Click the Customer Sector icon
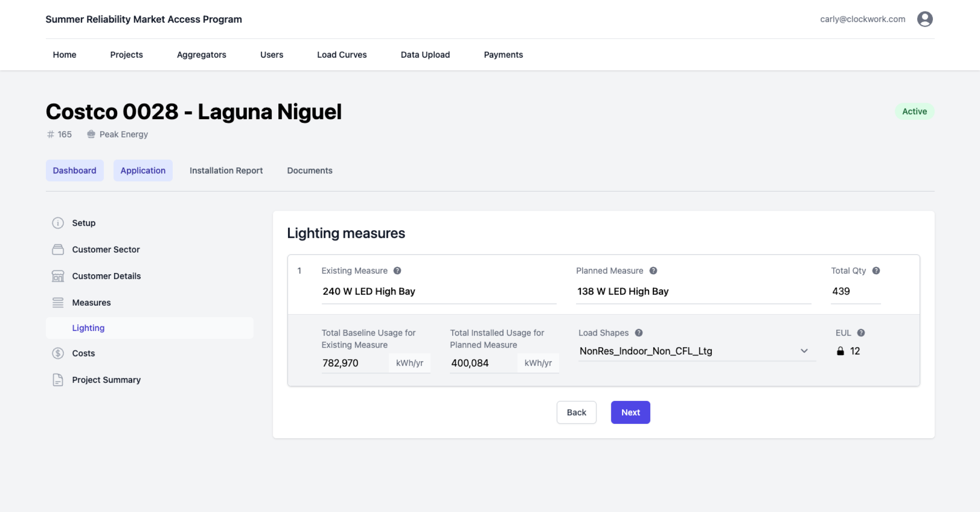 point(58,250)
